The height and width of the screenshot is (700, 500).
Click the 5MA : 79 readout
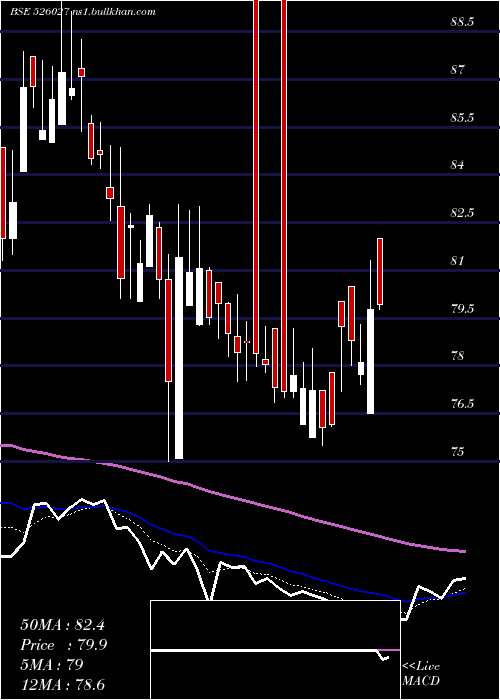(52, 665)
